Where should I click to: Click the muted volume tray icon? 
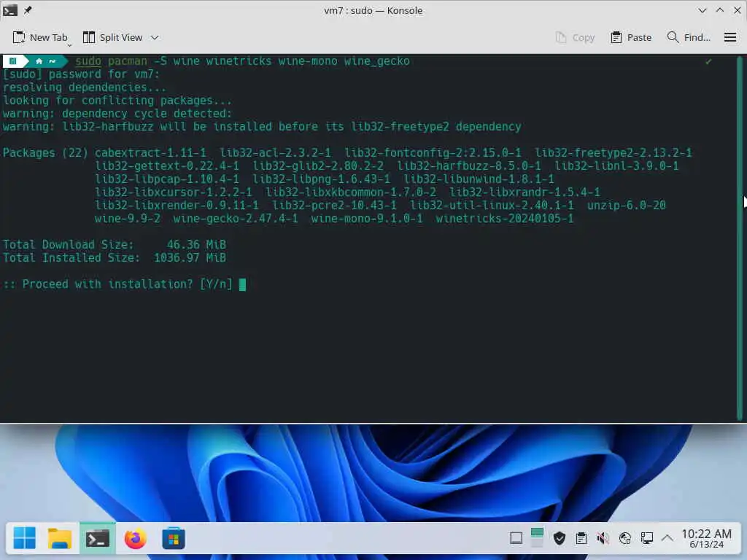point(603,539)
